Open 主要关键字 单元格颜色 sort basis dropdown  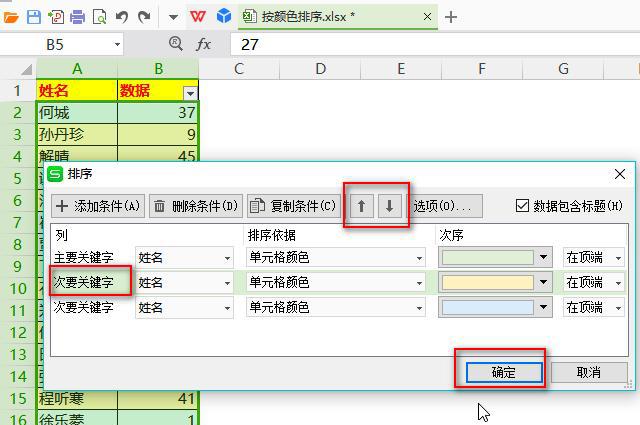coord(336,258)
